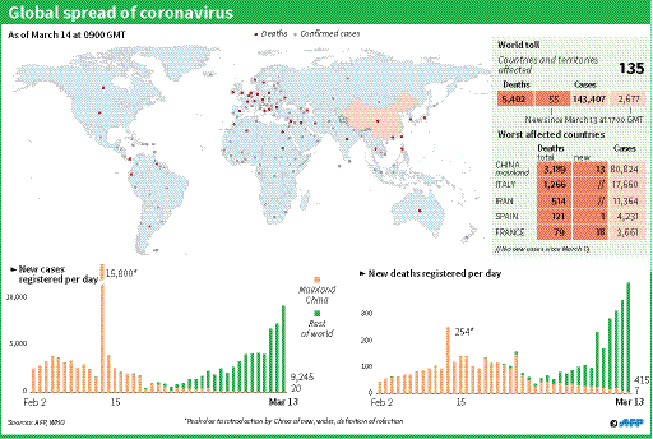The height and width of the screenshot is (439, 653).
Task: Click the FRANCE row label
Action: (x=510, y=232)
